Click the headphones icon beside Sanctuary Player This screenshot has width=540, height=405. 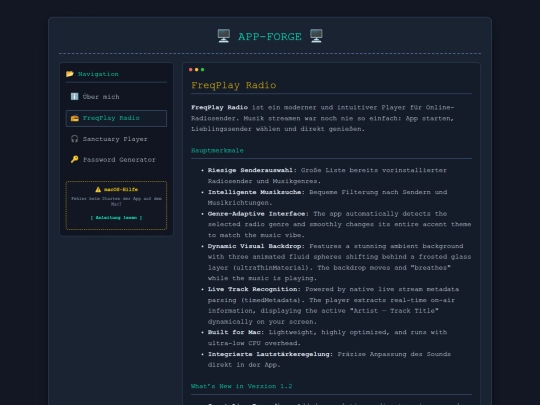pos(74,139)
